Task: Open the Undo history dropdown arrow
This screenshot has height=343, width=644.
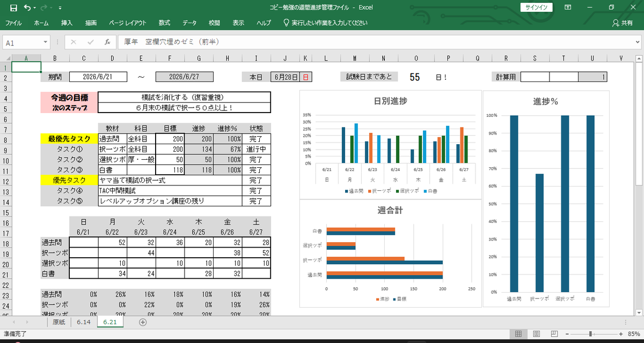Action: pyautogui.click(x=35, y=9)
